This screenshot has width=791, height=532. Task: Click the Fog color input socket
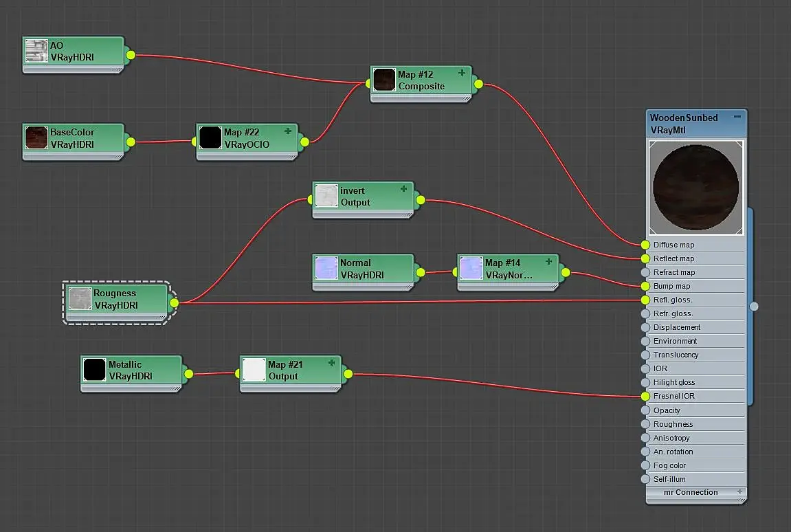[x=645, y=465]
